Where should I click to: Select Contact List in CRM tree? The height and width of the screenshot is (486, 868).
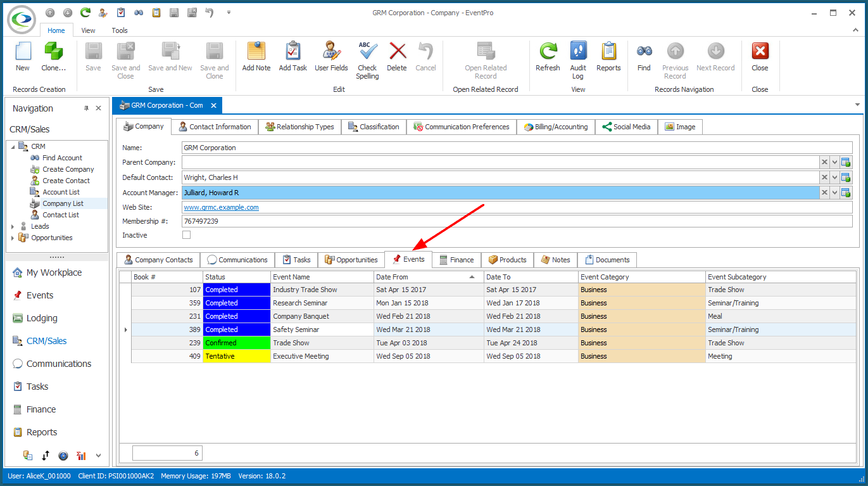61,215
